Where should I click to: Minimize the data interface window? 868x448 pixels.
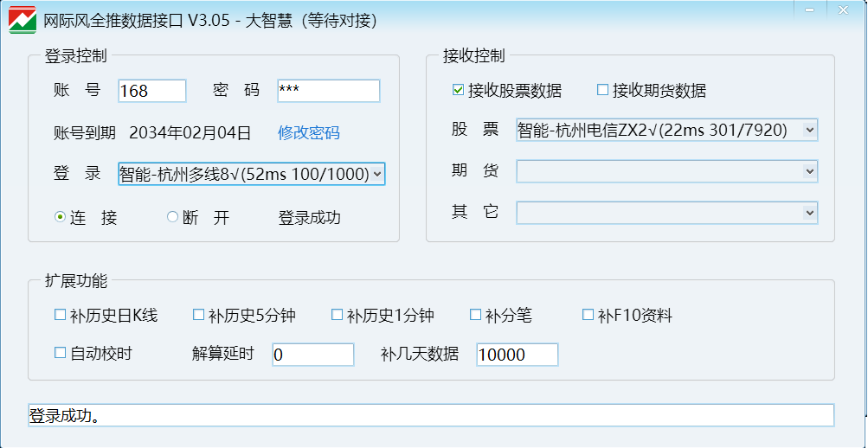pyautogui.click(x=810, y=10)
